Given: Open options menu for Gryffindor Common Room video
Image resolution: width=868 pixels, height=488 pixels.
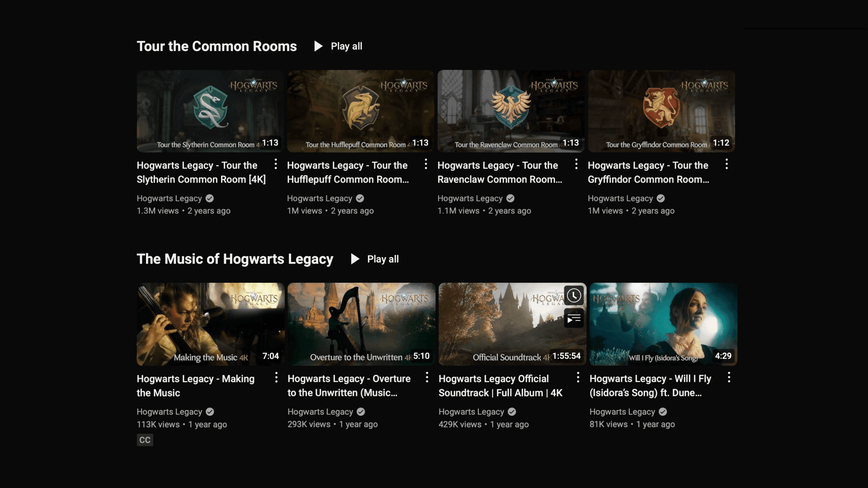Looking at the screenshot, I should [x=726, y=164].
